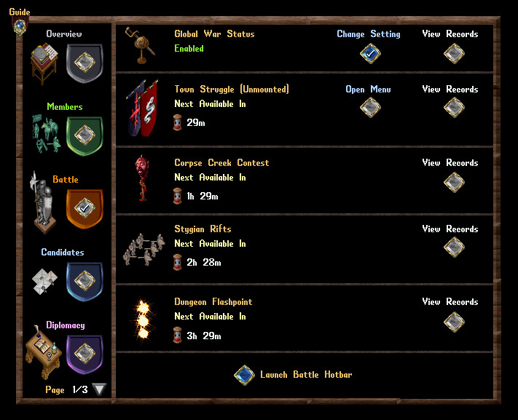Open the Guide orb icon
Viewport: 518px width, 420px height.
click(20, 25)
